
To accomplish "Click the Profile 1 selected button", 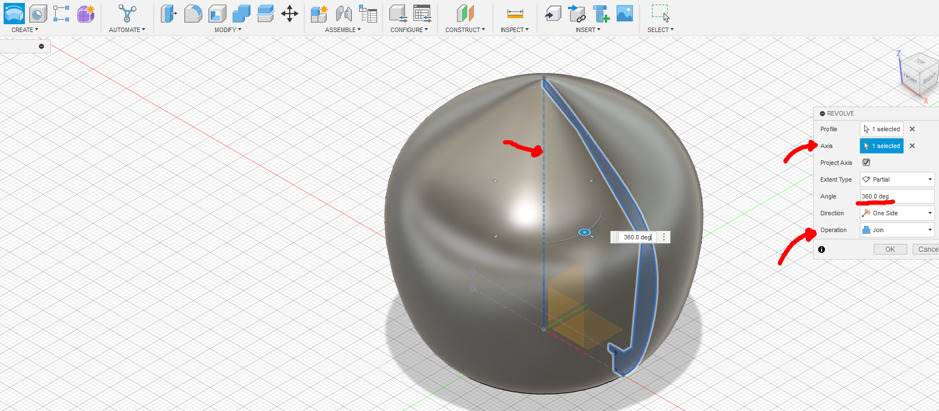I will 882,129.
